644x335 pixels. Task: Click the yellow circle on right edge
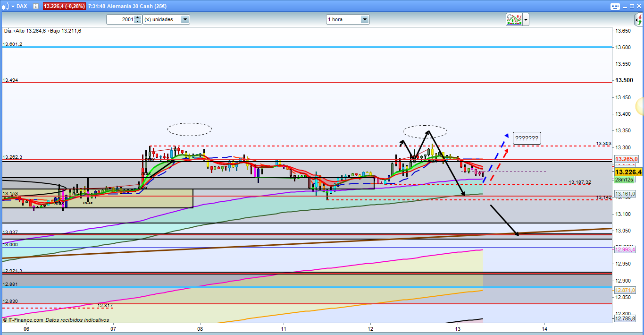tap(641, 106)
